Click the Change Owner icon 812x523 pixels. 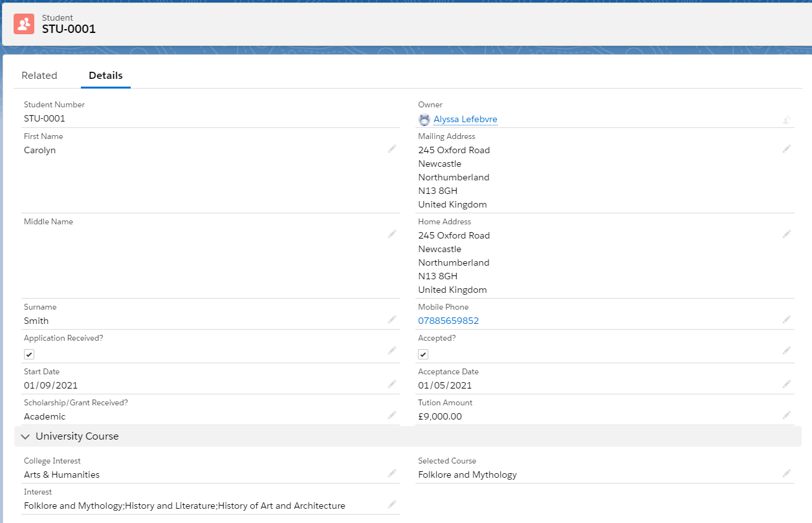(787, 120)
